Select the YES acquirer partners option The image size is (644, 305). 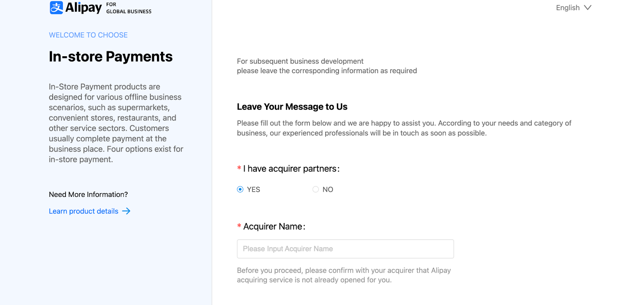coord(240,189)
